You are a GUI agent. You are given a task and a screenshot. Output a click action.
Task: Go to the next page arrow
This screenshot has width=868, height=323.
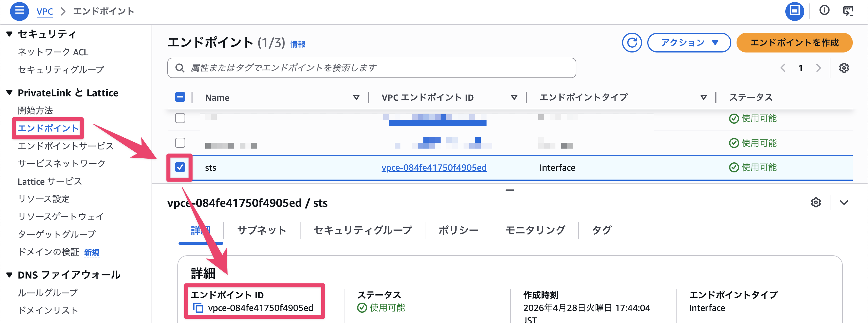[818, 68]
